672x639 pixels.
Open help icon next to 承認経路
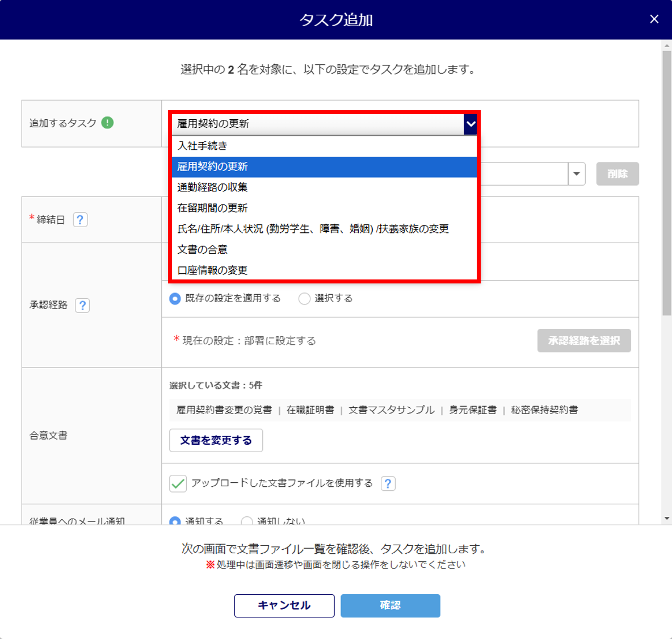click(82, 306)
